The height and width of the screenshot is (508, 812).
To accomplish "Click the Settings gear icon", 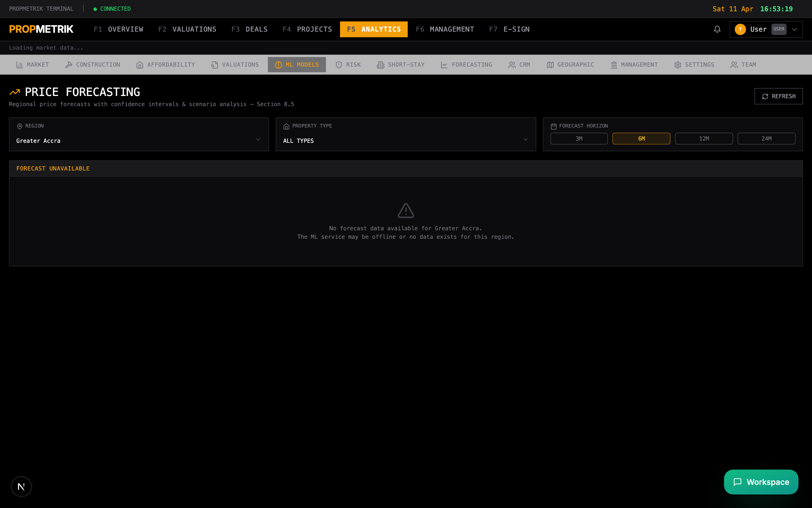I will pyautogui.click(x=678, y=65).
